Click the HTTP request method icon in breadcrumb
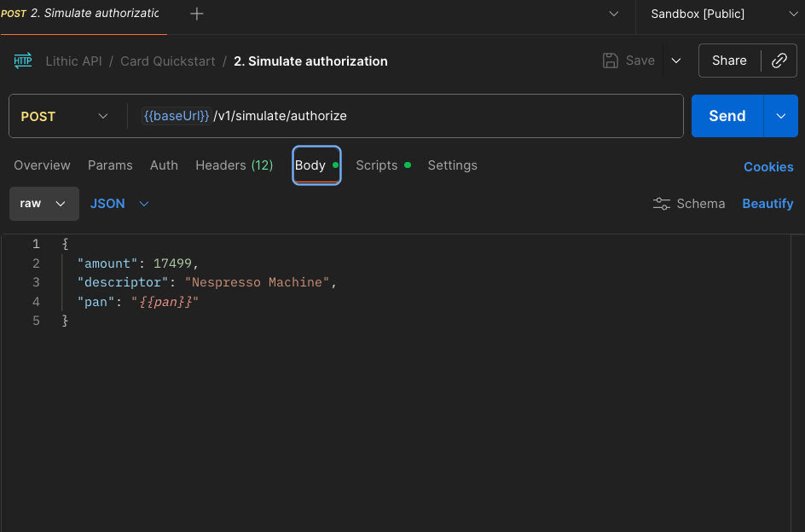The width and height of the screenshot is (805, 532). (x=21, y=61)
